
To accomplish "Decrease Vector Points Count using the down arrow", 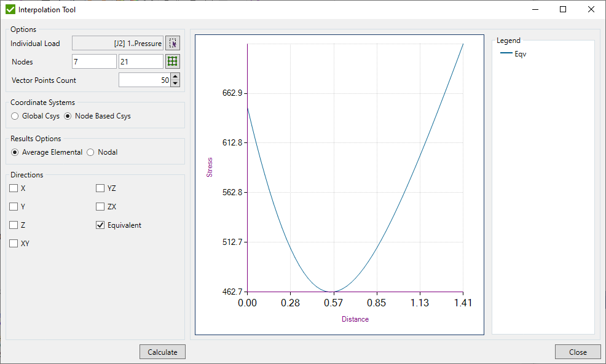I will pos(174,83).
